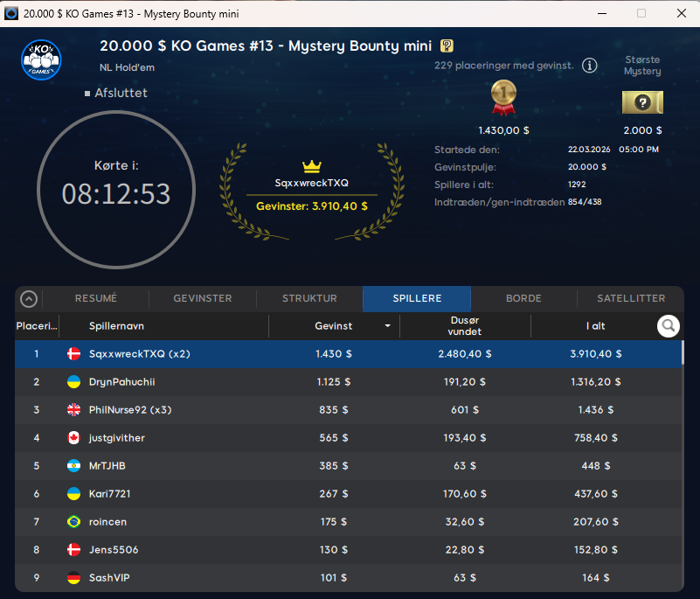The width and height of the screenshot is (700, 599).
Task: Open the Gevinst column sort dropdown arrow
Action: pyautogui.click(x=387, y=326)
